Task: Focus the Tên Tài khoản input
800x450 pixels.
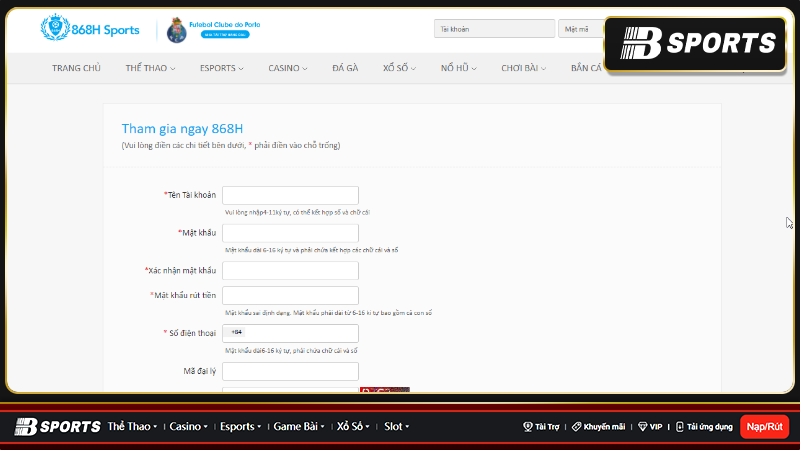Action: (x=290, y=195)
